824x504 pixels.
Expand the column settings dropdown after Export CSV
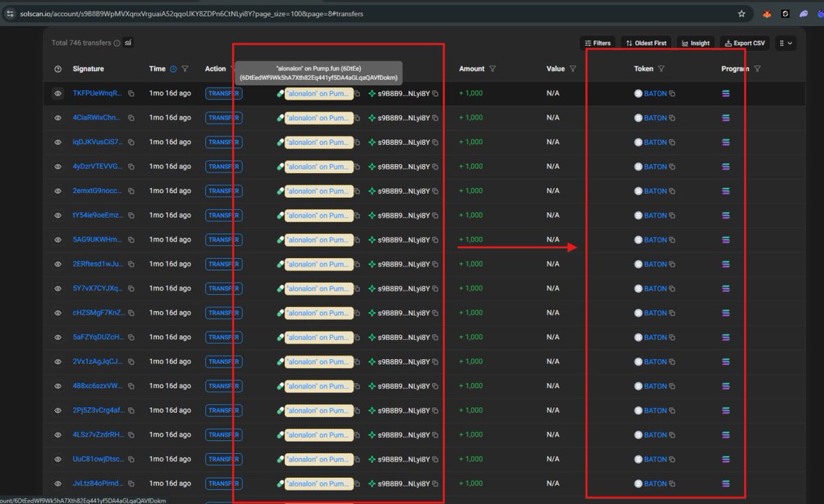pos(785,43)
